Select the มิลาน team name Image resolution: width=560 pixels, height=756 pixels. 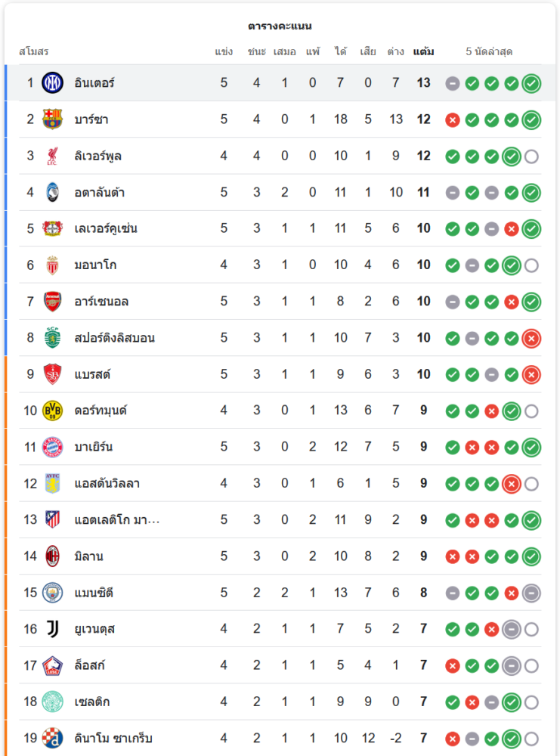[89, 556]
